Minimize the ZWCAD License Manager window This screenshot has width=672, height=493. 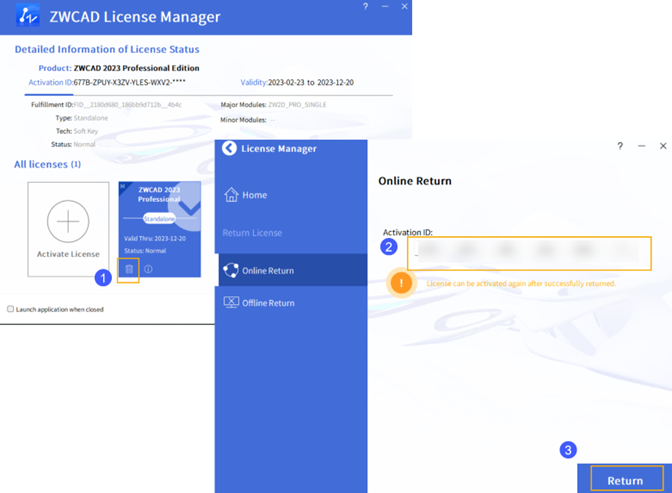coord(385,6)
